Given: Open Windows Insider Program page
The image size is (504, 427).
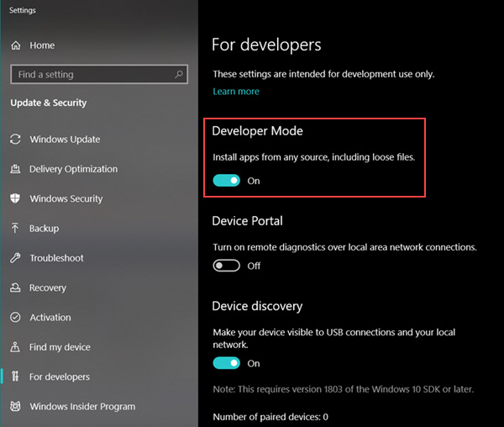Looking at the screenshot, I should tap(82, 407).
